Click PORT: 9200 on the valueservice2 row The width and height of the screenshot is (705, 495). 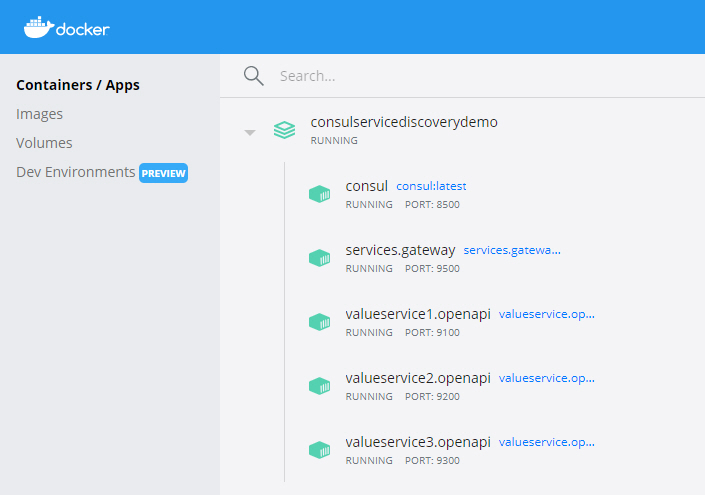(x=432, y=397)
